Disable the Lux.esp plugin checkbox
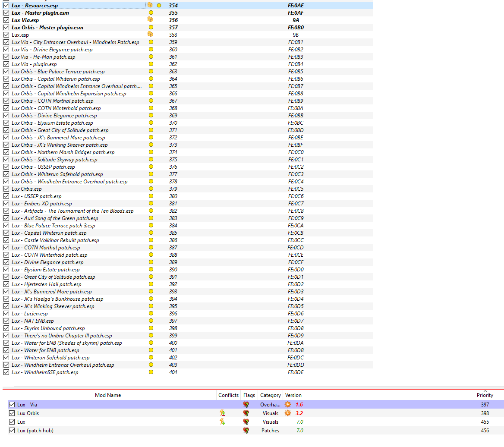The width and height of the screenshot is (504, 447). pyautogui.click(x=6, y=35)
